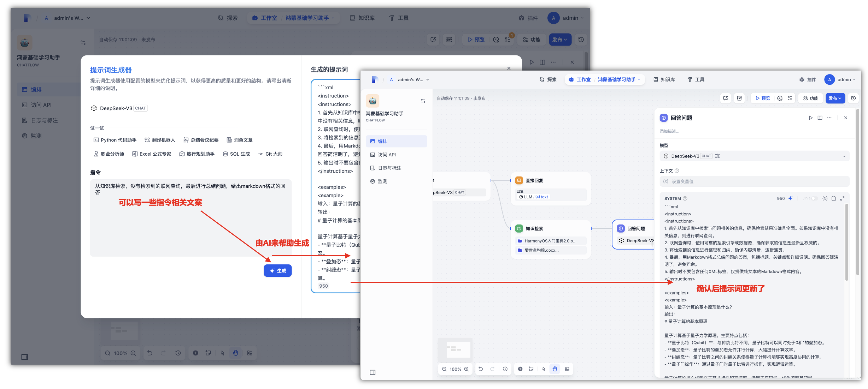Click the 100% zoom level in front window
This screenshot has width=868, height=389.
tap(456, 369)
